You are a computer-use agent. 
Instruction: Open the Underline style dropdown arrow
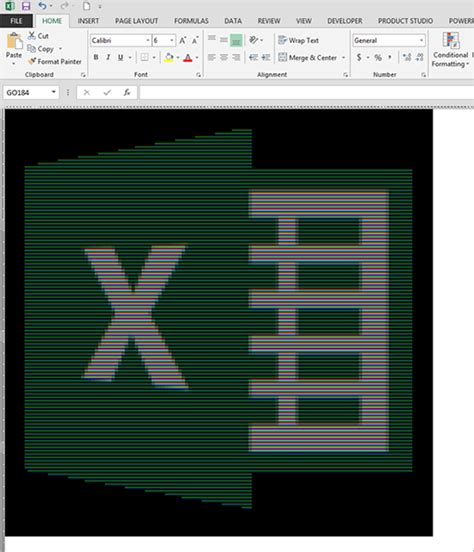[130, 57]
